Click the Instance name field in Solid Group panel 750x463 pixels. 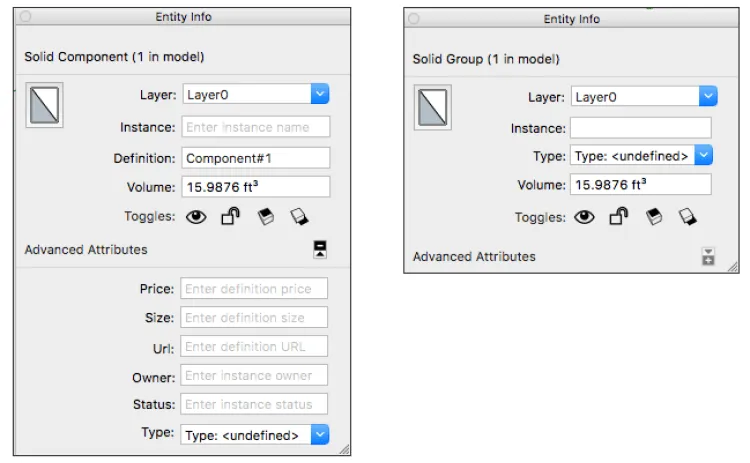(640, 128)
